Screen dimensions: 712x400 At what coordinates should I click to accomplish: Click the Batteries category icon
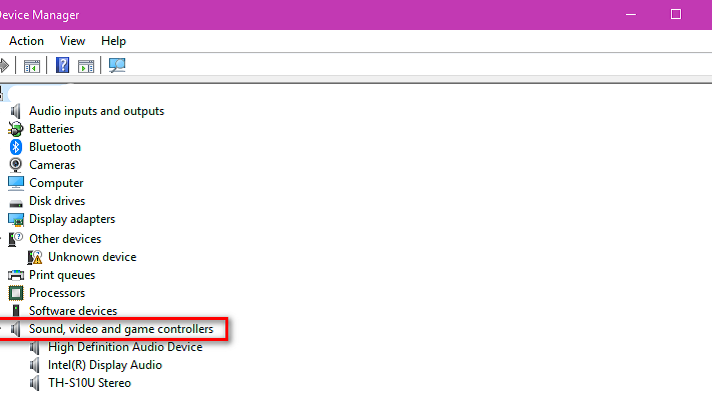pyautogui.click(x=15, y=129)
